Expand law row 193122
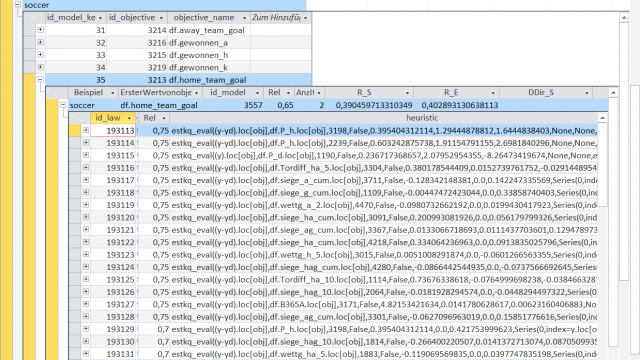This screenshot has width=640, height=360. (86, 242)
